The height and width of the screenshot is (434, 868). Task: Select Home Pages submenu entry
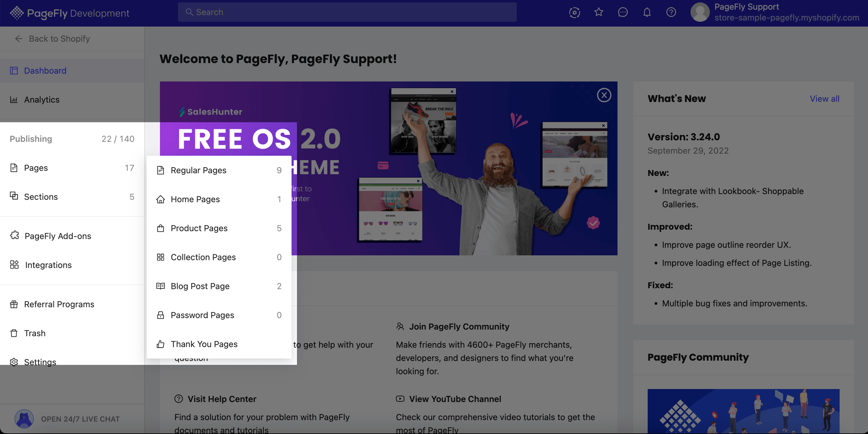click(219, 199)
